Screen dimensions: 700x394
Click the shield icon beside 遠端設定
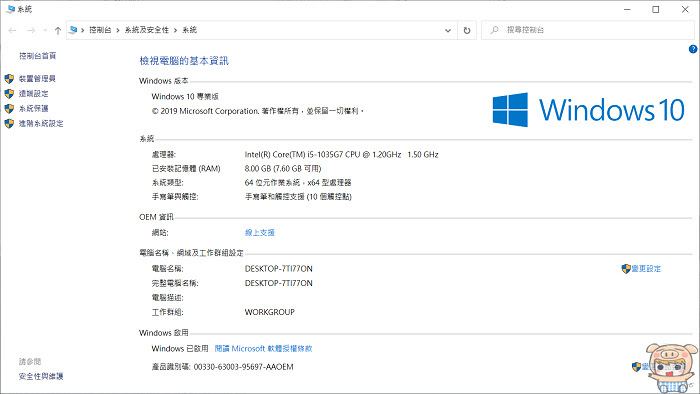point(9,94)
